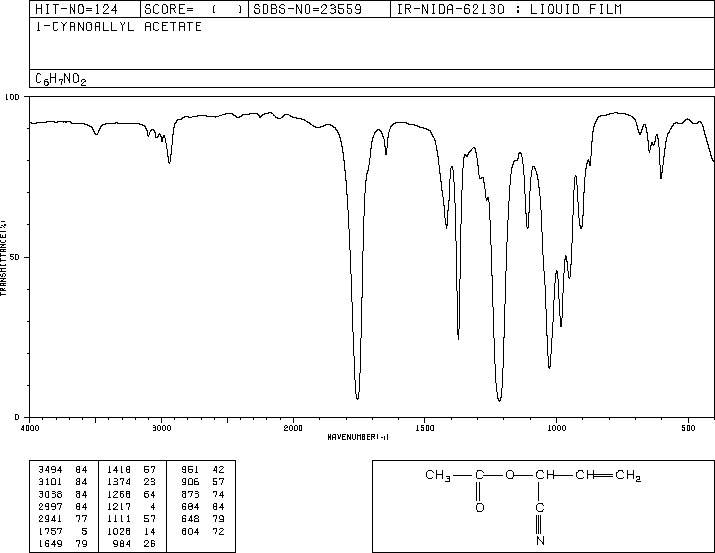Click the 3000 x-axis tick label

[161, 428]
